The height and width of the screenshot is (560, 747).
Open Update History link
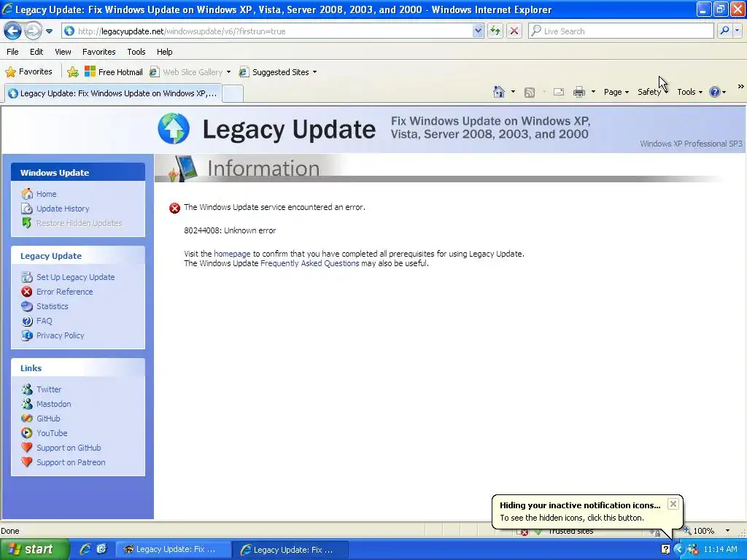63,209
